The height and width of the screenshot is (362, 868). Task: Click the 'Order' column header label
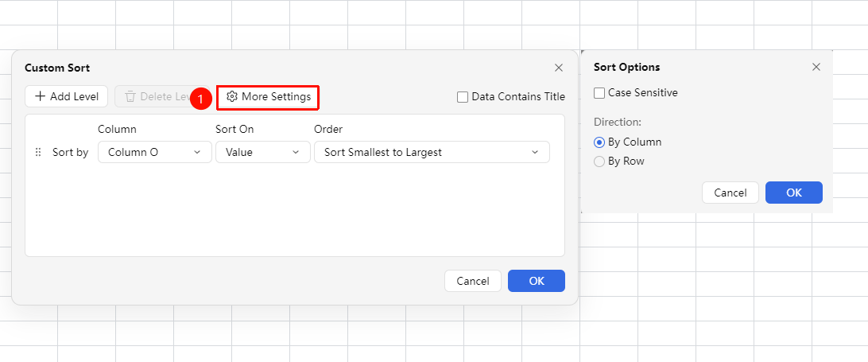(x=328, y=129)
